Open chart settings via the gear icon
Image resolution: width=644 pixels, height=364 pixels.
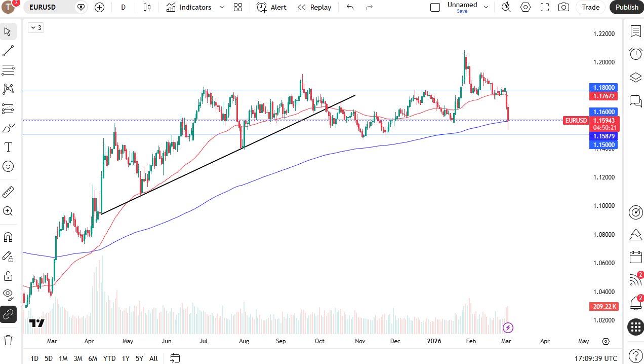coord(525,7)
